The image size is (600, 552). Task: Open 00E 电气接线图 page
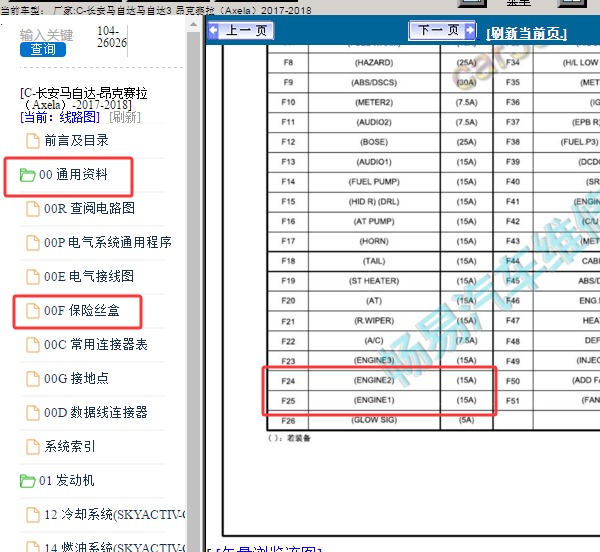(89, 276)
